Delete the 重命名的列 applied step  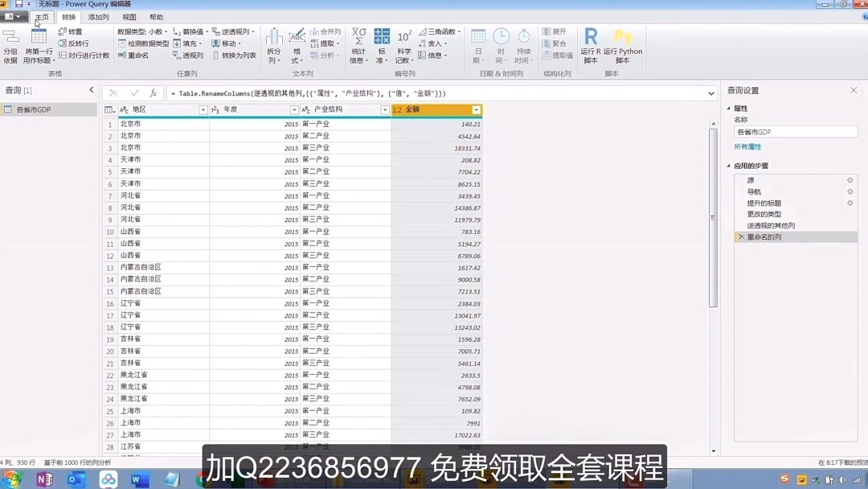740,236
